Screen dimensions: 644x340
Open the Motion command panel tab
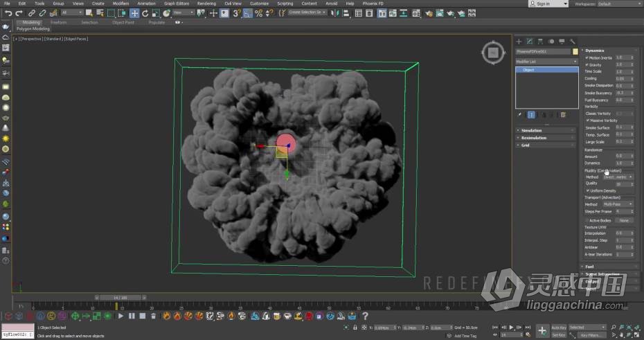coord(551,42)
